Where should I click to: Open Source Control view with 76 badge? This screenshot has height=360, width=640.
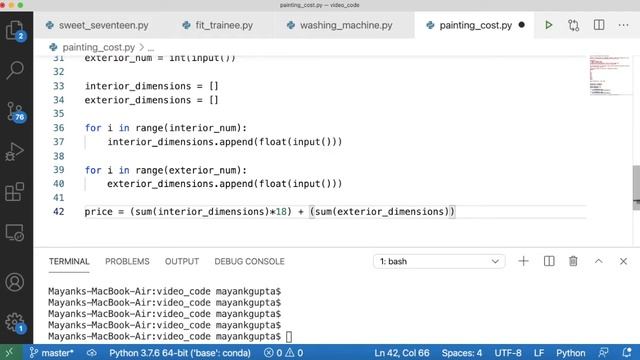16,112
